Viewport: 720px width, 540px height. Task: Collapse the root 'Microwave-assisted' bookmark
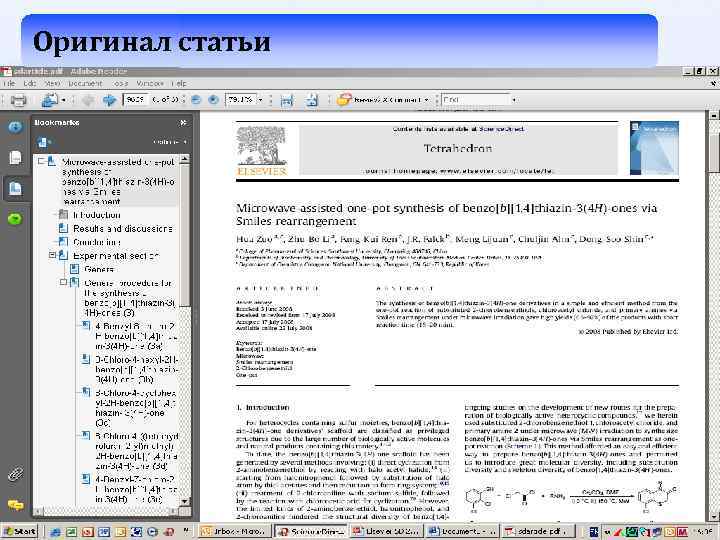click(x=41, y=161)
